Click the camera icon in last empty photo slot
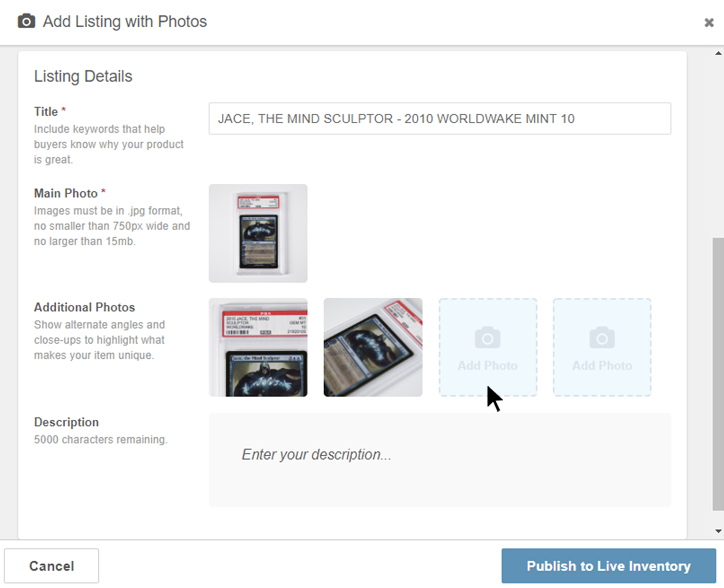The height and width of the screenshot is (588, 724). [602, 337]
